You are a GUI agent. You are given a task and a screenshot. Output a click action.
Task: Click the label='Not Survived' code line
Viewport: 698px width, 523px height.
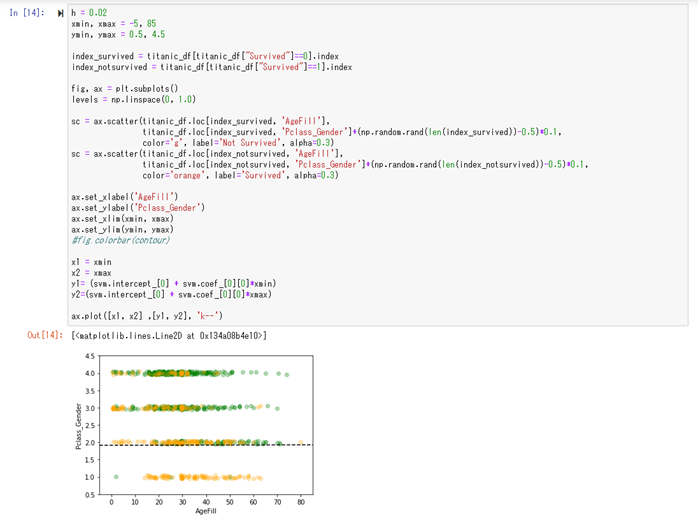pos(238,143)
